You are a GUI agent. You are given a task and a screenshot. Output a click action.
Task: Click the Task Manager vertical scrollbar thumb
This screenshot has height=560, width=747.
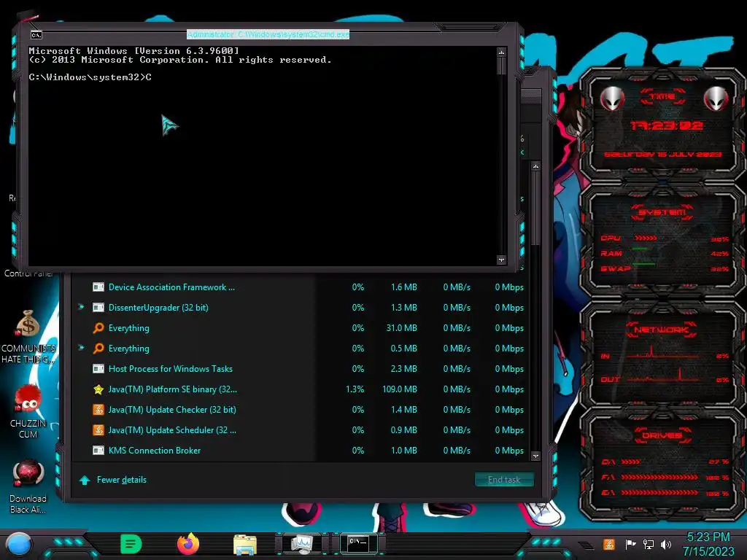coord(536,209)
